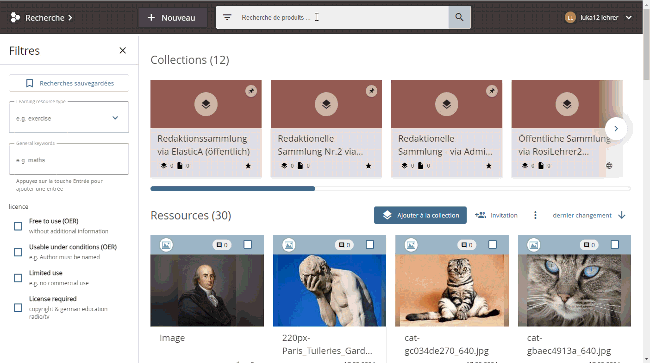Select checkbox on cat-gbaec4913a_640.jpg card
The image size is (650, 363).
[x=615, y=245]
